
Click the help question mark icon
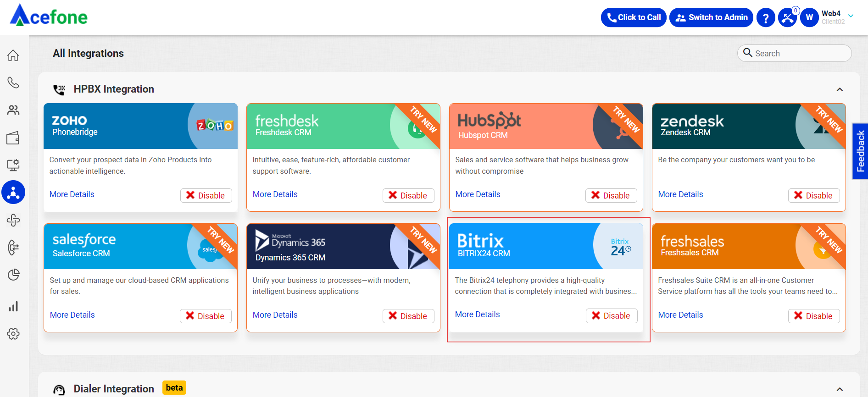(x=765, y=18)
